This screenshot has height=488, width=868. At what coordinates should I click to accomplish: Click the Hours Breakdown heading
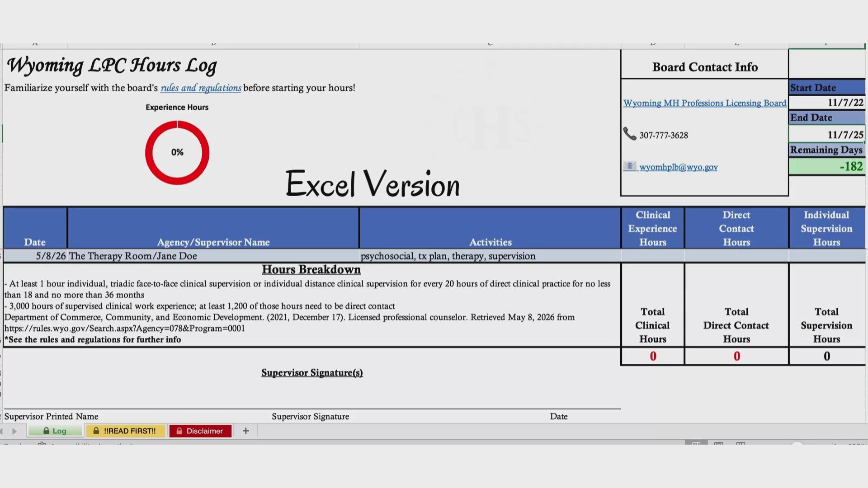pos(311,269)
